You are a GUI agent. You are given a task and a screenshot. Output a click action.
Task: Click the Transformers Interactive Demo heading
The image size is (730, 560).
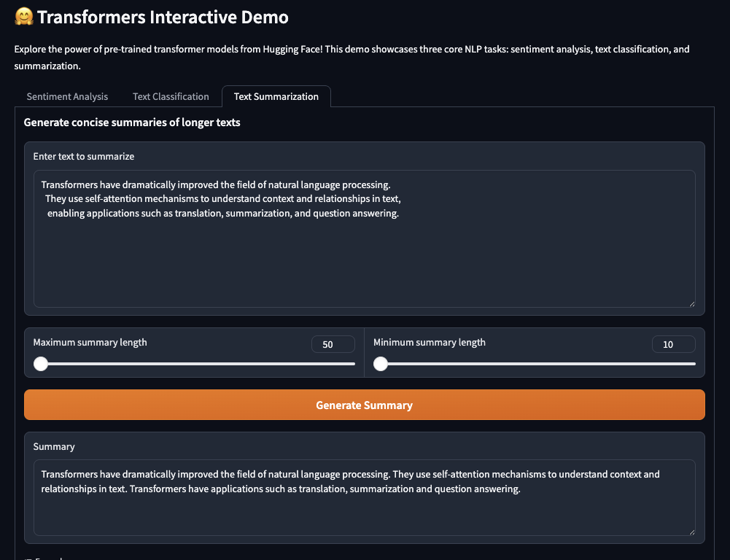(163, 17)
